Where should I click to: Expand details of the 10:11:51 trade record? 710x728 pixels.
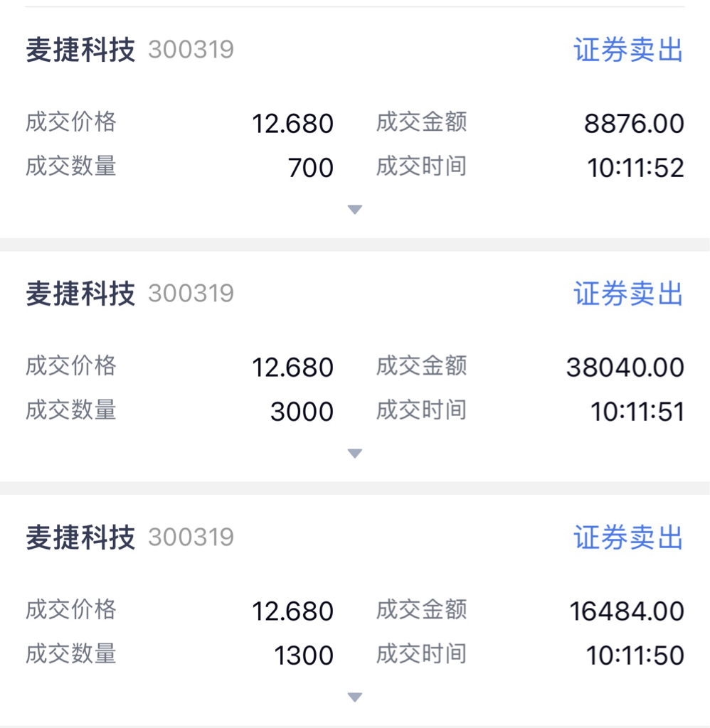pyautogui.click(x=355, y=453)
